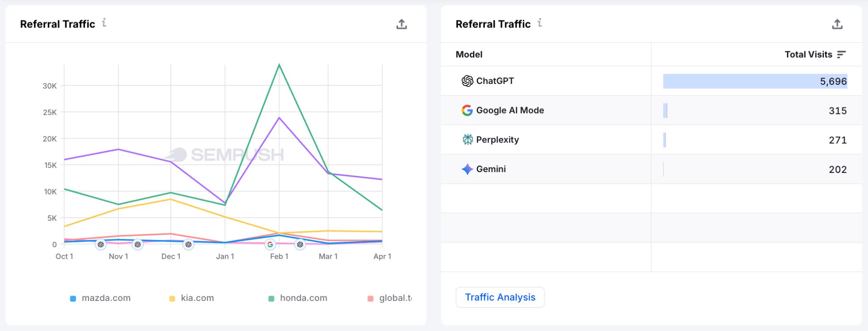Click the Perplexity logo icon
The height and width of the screenshot is (331, 868).
click(467, 139)
